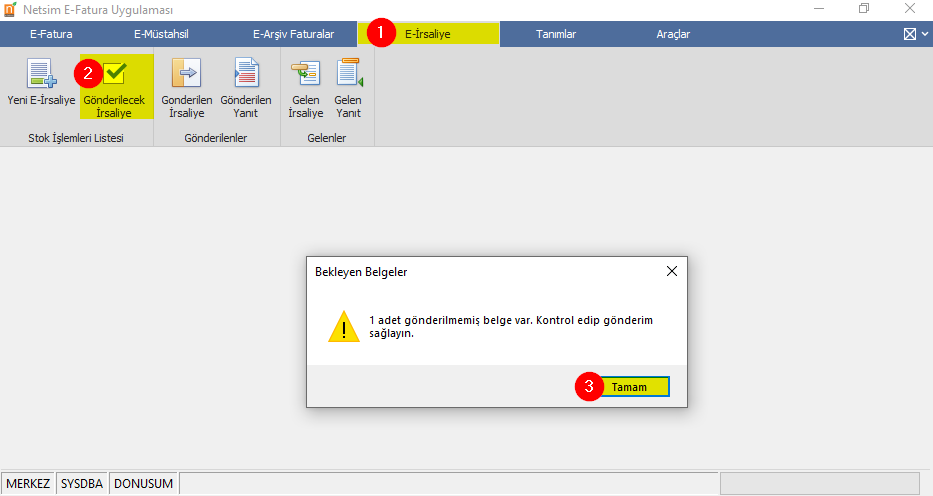Screen dimensions: 933x496
Task: Click the Netsim application logo icon
Action: coord(10,10)
